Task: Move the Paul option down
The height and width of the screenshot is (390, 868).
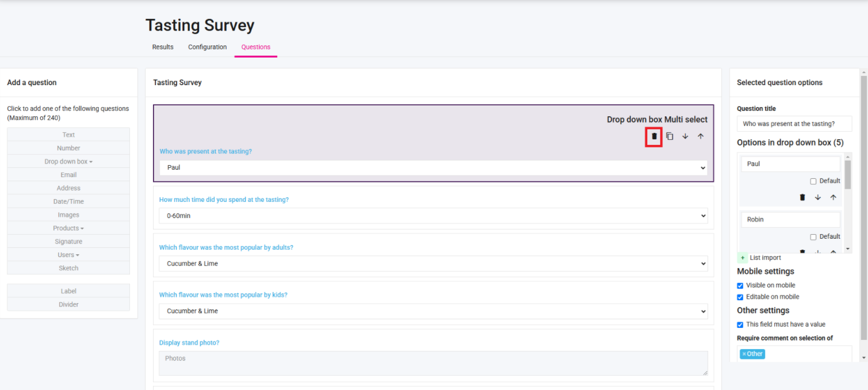Action: point(818,197)
